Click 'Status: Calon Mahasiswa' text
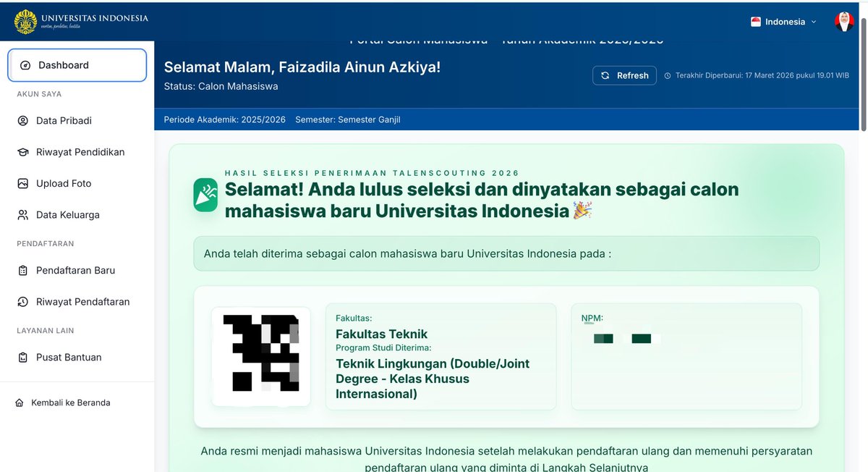 click(x=221, y=86)
